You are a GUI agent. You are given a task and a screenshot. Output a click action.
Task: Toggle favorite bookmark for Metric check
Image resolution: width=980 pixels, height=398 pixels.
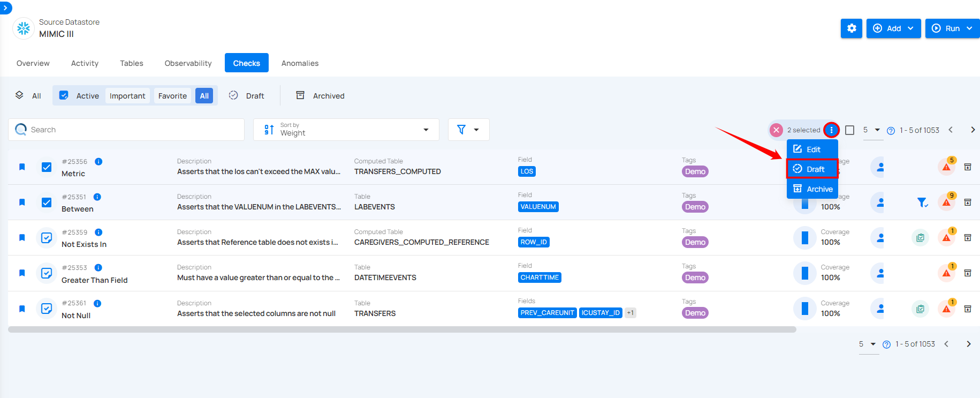22,167
